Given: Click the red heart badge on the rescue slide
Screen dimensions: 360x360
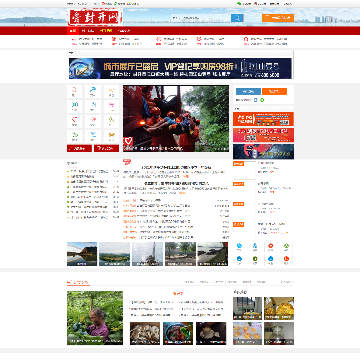Looking at the screenshot, I should (127, 141).
